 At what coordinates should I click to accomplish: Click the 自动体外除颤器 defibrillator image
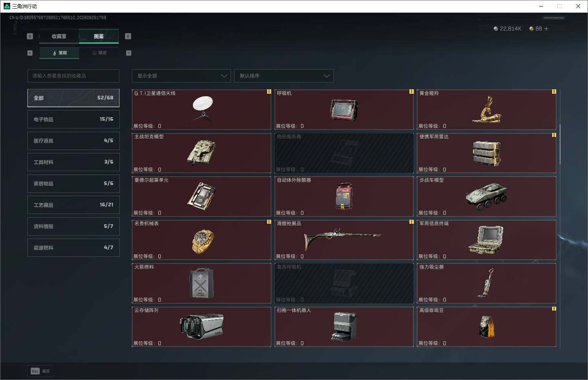[x=344, y=196]
